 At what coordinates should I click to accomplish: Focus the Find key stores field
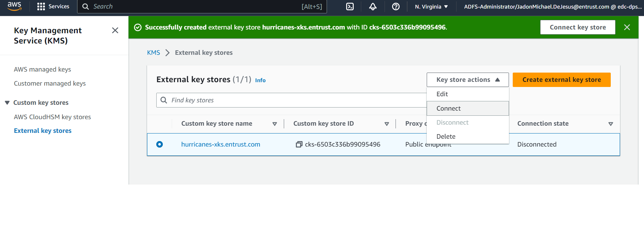[x=291, y=100]
